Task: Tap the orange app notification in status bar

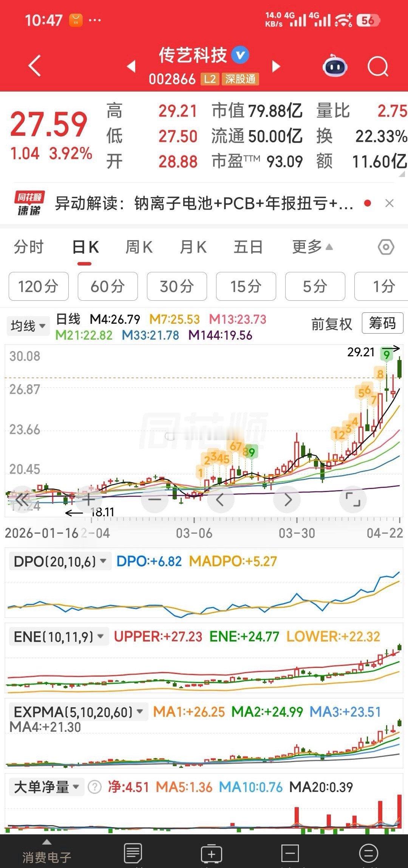Action: pos(76,20)
